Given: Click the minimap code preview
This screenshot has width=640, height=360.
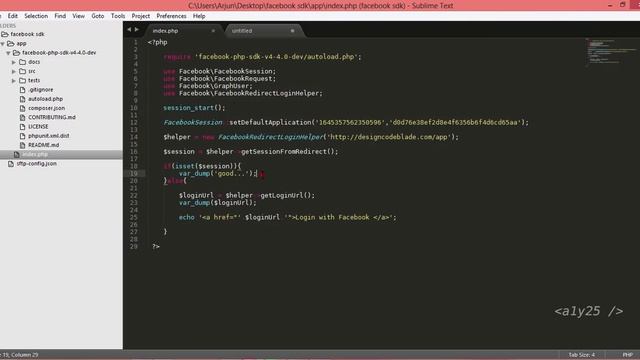Looking at the screenshot, I should (x=611, y=52).
